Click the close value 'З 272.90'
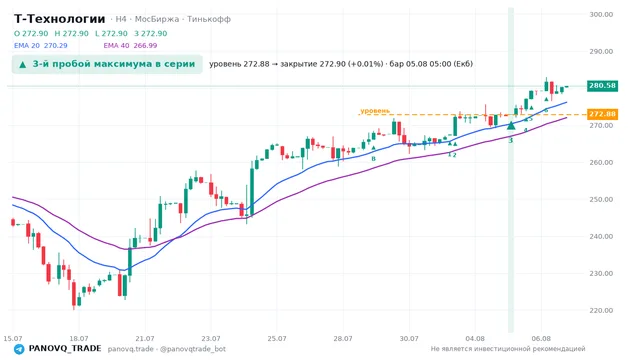640x360 pixels. (151, 33)
